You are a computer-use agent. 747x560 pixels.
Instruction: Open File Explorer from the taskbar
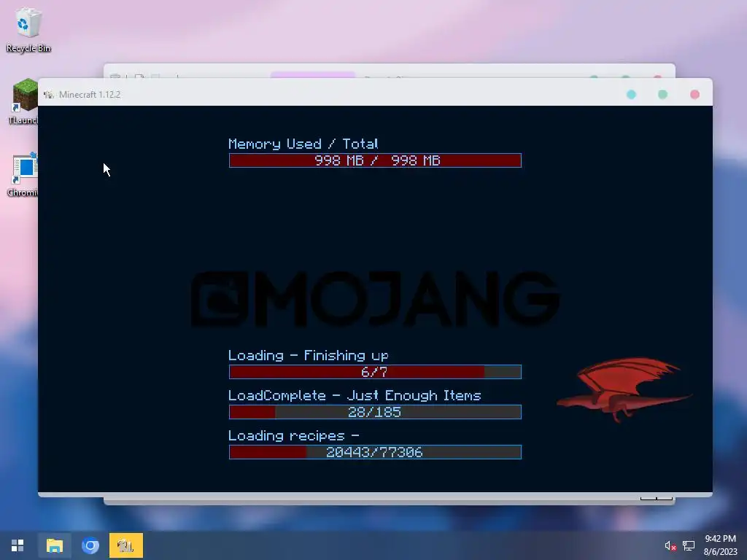pos(54,545)
